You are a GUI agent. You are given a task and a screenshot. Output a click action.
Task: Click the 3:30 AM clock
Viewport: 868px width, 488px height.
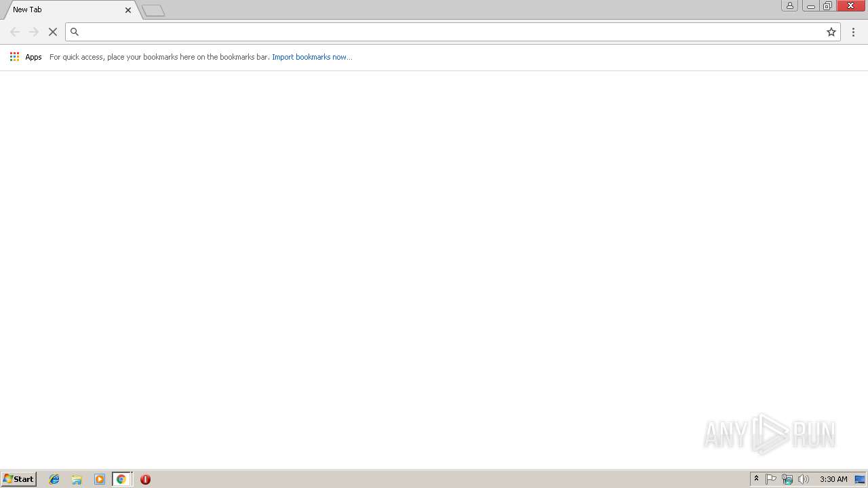833,479
